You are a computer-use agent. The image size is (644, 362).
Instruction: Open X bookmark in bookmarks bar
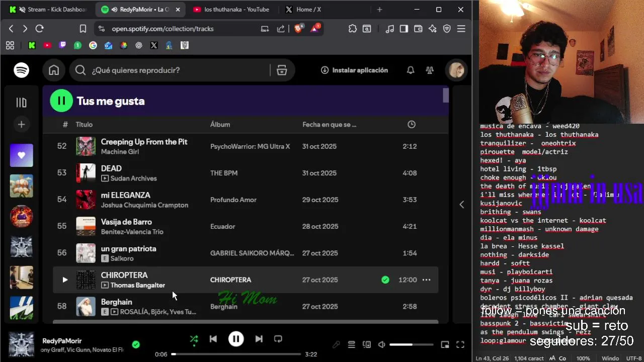pyautogui.click(x=154, y=45)
